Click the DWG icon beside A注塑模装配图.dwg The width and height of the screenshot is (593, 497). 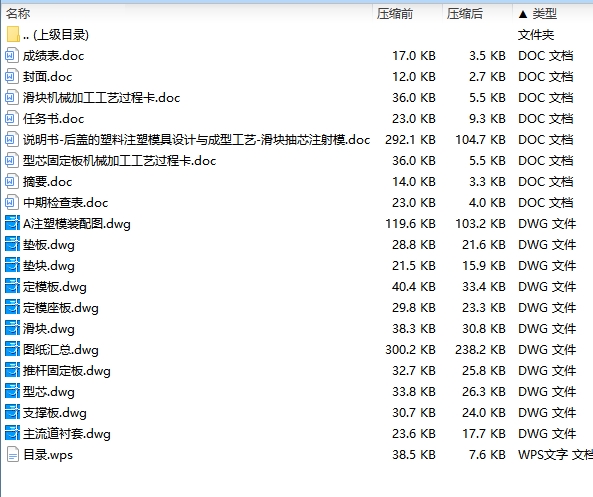pos(12,224)
